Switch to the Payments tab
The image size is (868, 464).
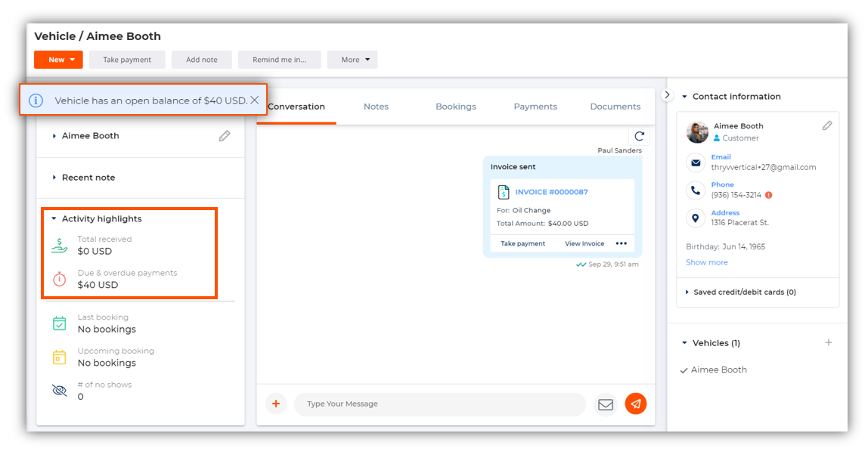click(x=535, y=107)
